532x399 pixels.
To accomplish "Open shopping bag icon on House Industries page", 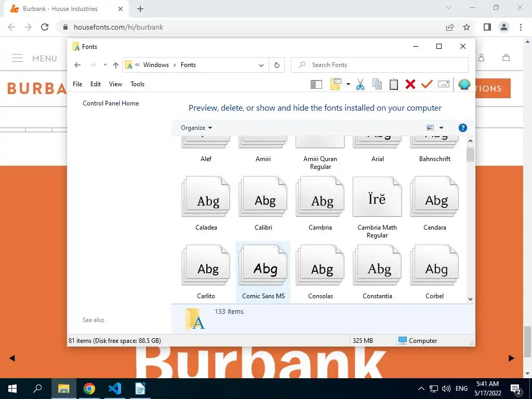I will [506, 58].
